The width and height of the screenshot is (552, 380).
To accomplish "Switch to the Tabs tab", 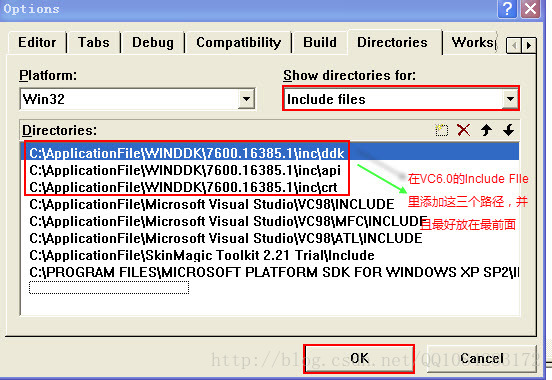I will point(94,43).
